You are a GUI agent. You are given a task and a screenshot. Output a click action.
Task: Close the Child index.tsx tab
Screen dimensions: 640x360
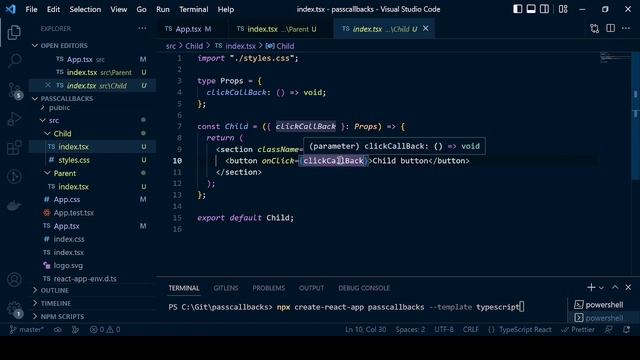tap(426, 28)
